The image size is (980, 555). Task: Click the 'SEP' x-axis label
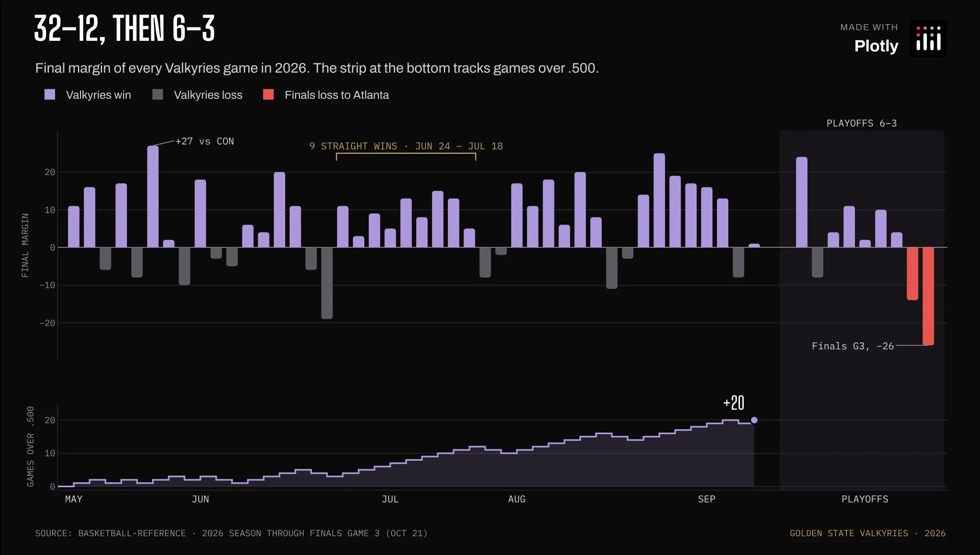[706, 499]
